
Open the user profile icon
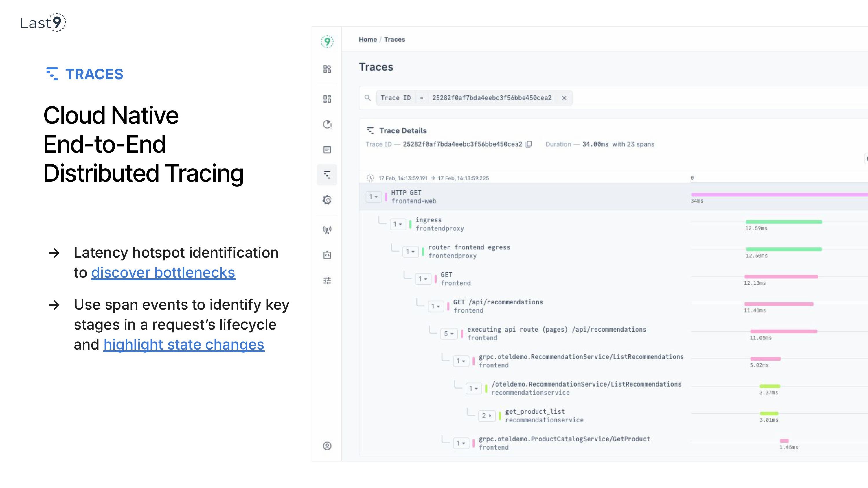coord(327,446)
